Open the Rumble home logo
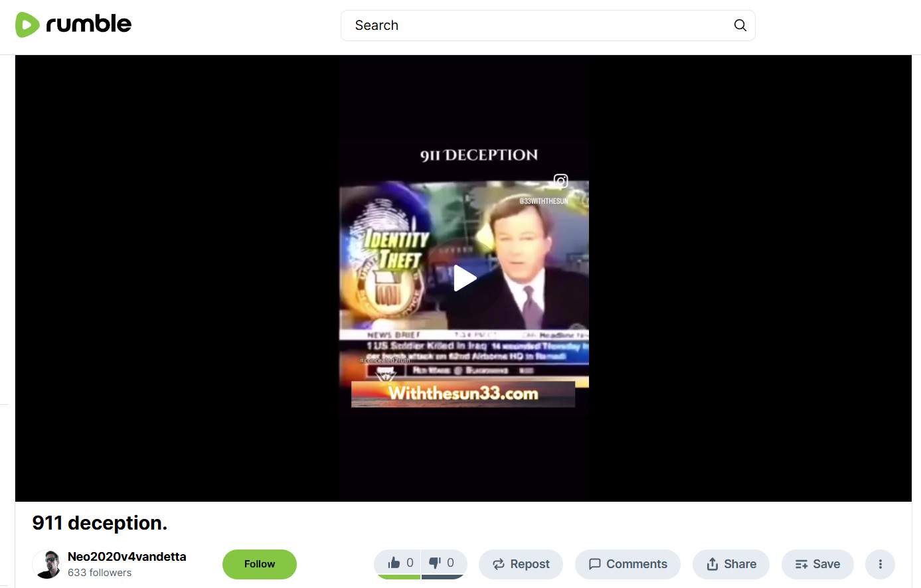The image size is (921, 588). coord(73,25)
